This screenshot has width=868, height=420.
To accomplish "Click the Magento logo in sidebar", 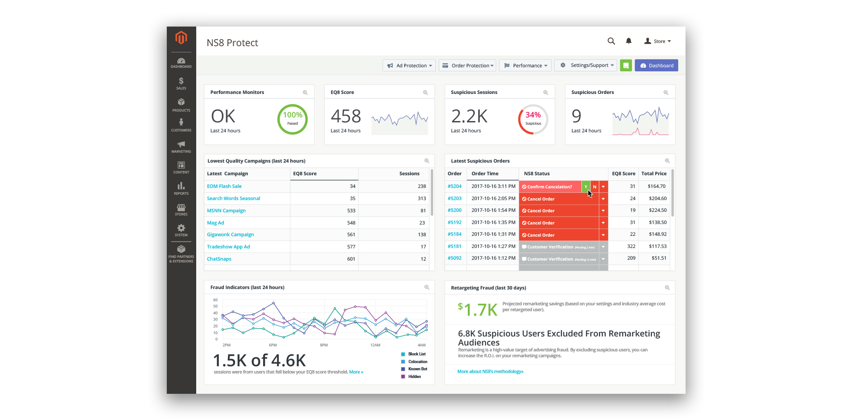I will [181, 37].
